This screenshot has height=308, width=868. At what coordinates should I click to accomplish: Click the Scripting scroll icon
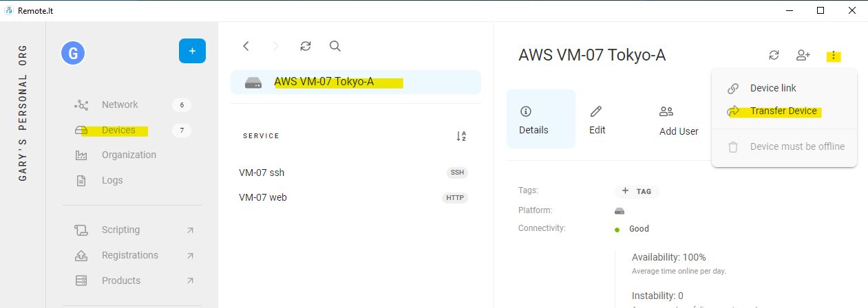tap(81, 230)
